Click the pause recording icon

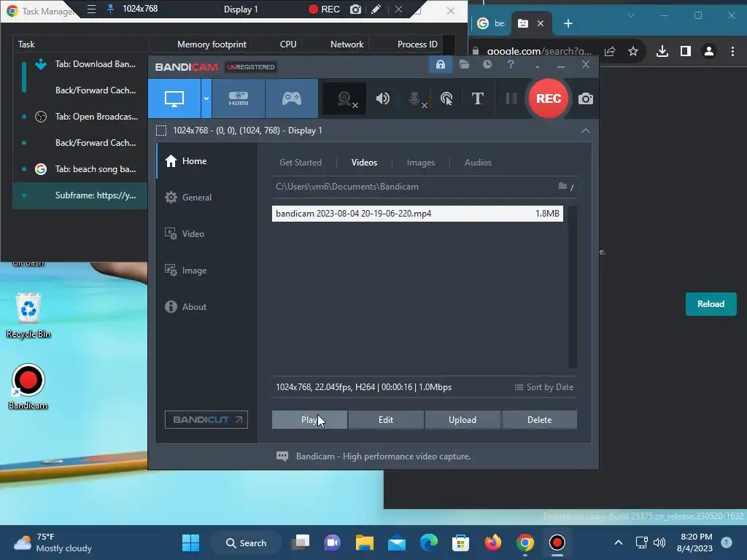(511, 98)
